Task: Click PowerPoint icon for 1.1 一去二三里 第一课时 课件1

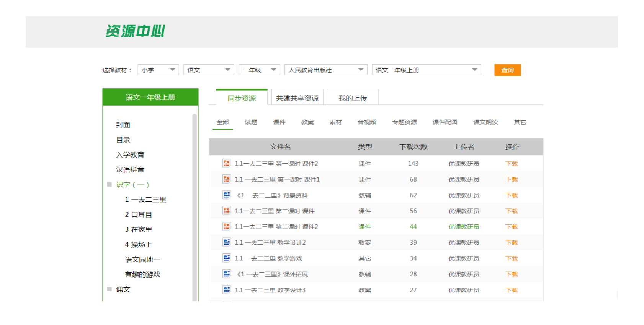Action: (x=227, y=179)
